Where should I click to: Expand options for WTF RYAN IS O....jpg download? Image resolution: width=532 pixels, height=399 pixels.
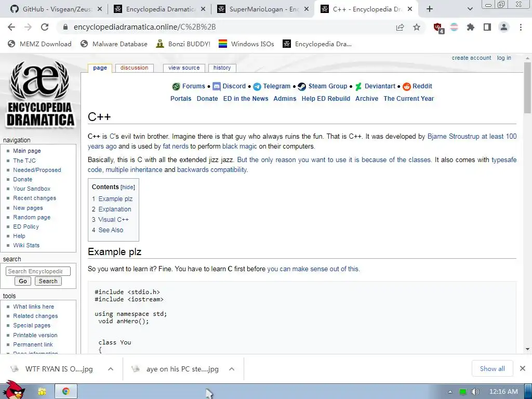point(111,369)
